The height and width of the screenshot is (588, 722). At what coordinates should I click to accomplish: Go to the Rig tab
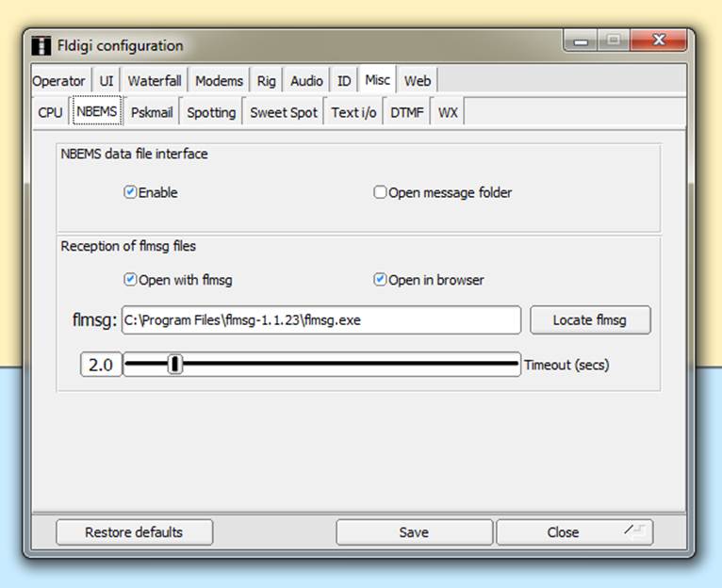pyautogui.click(x=267, y=81)
